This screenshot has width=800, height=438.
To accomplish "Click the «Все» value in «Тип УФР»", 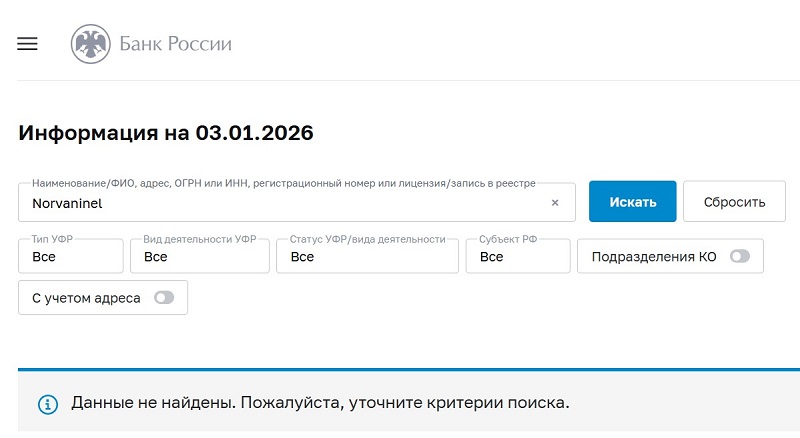I will click(44, 257).
